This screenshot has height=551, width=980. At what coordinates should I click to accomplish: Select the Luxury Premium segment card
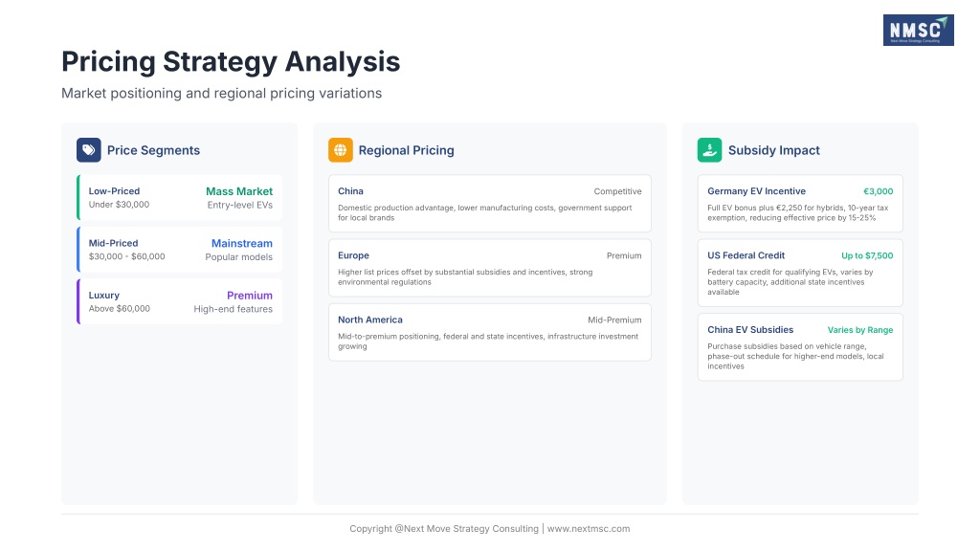pyautogui.click(x=180, y=301)
